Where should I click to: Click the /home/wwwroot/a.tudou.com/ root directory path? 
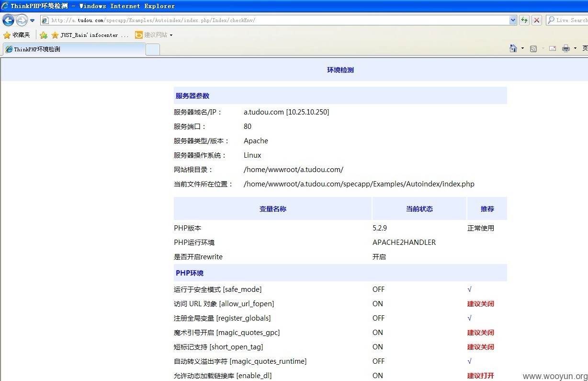pyautogui.click(x=294, y=170)
